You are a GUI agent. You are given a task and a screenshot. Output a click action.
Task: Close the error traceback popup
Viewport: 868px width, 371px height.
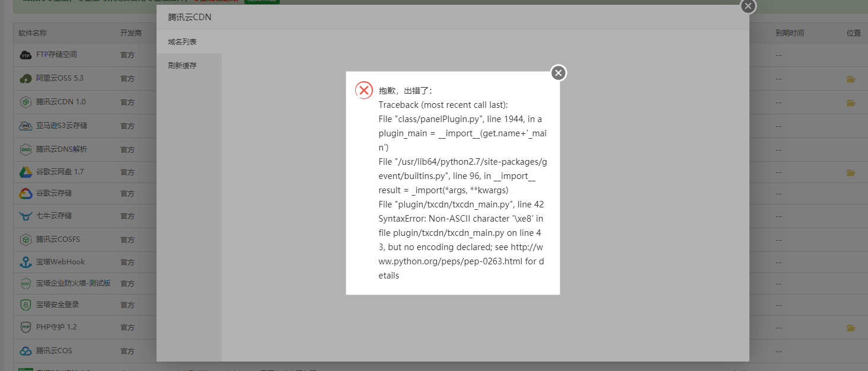coord(559,73)
